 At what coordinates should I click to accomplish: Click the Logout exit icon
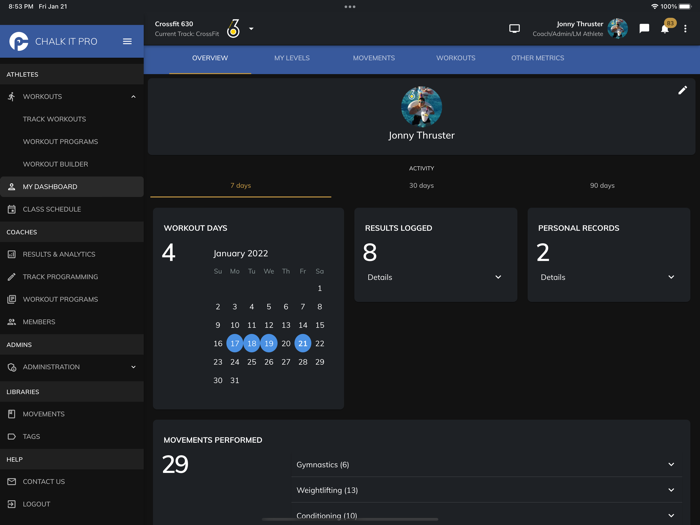pos(12,504)
